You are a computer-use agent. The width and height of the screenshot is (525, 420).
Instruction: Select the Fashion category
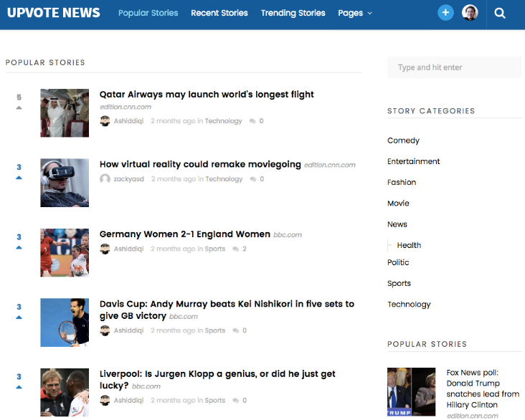click(x=402, y=182)
